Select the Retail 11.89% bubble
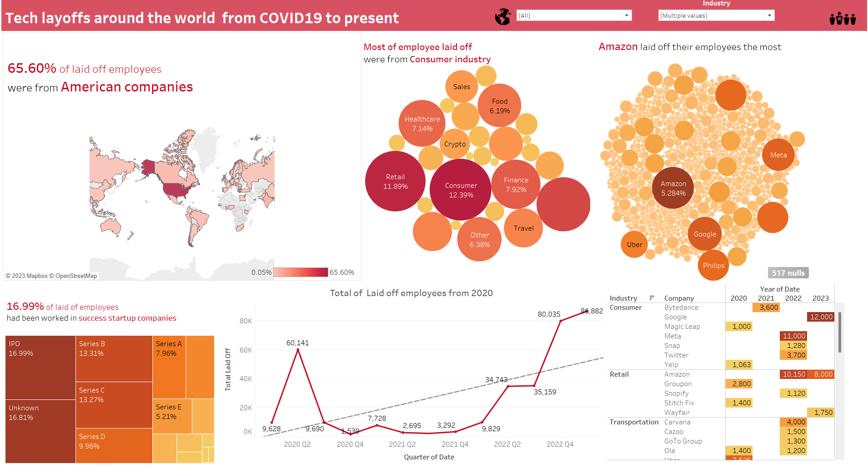Viewport: 868px width, 469px height. pos(395,182)
